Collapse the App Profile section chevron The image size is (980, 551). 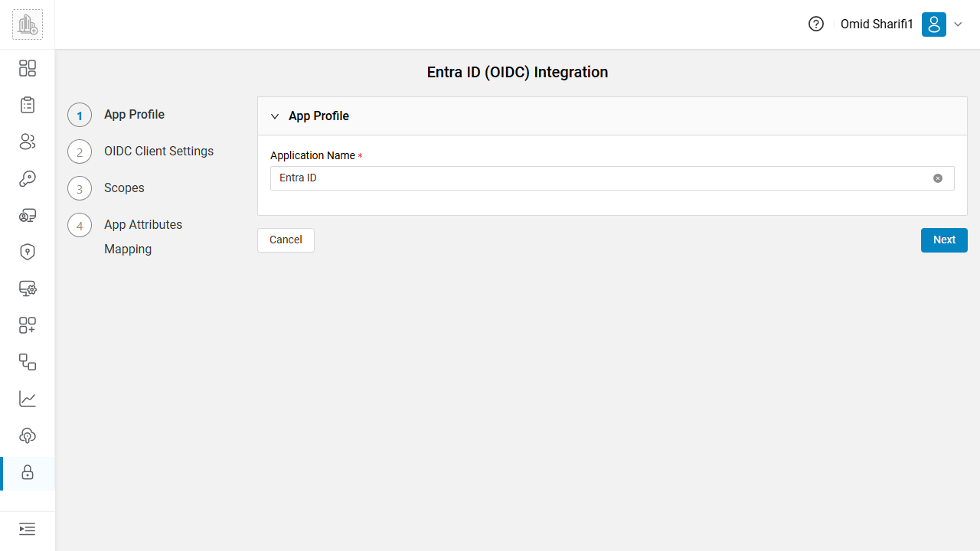pyautogui.click(x=275, y=116)
